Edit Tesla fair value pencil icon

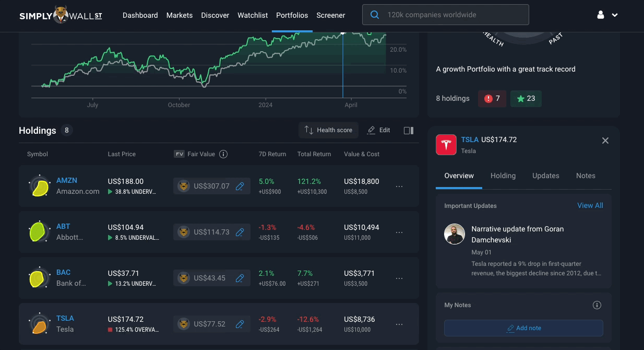click(240, 324)
